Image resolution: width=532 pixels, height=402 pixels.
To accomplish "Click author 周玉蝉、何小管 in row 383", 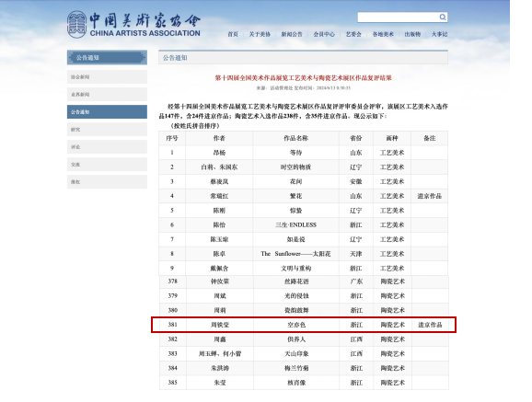I will coord(220,353).
